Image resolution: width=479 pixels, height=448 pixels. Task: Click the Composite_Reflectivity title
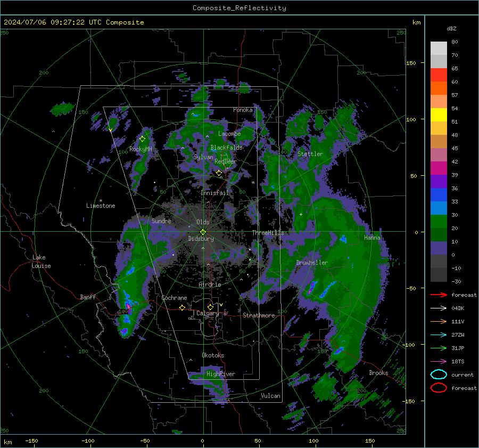tap(240, 8)
